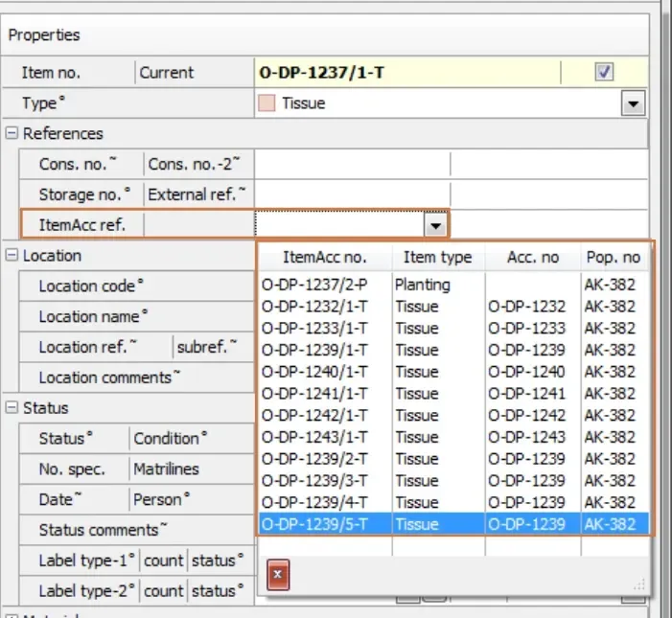The height and width of the screenshot is (618, 672).
Task: Click the Location comments label
Action: pos(109,378)
